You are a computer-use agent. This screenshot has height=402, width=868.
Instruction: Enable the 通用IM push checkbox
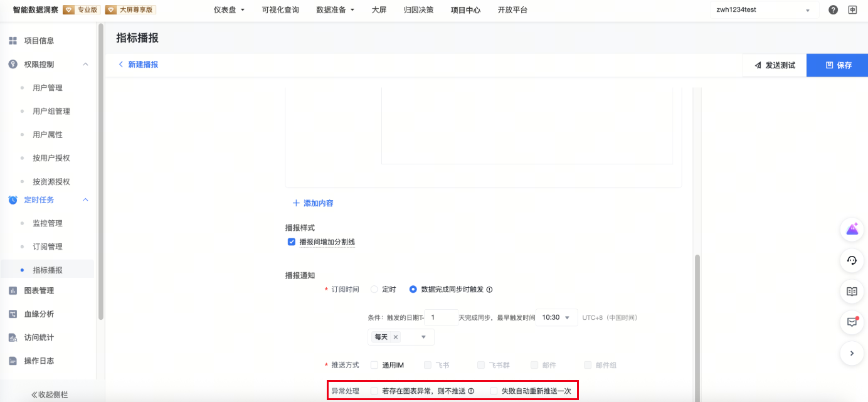[374, 365]
